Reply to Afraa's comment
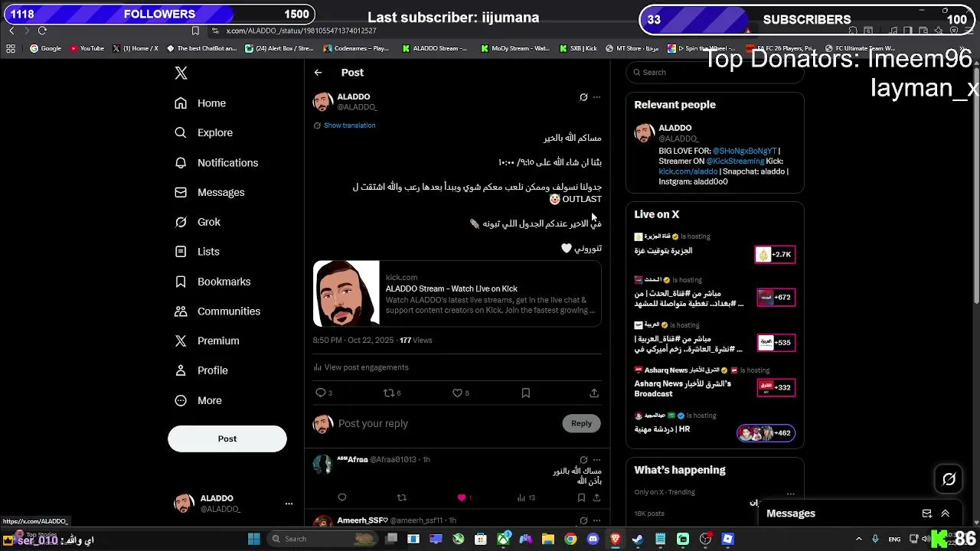 (342, 497)
